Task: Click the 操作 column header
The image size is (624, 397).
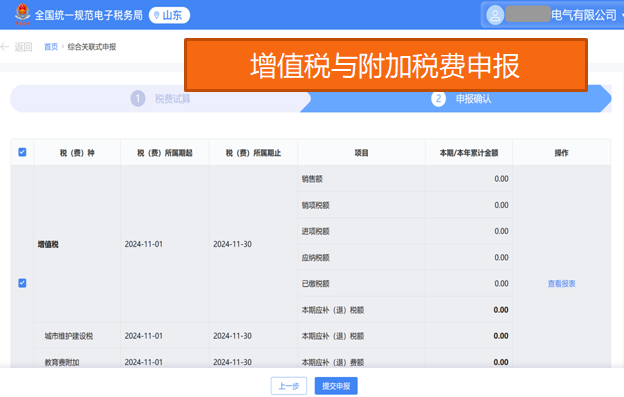Action: 562,153
